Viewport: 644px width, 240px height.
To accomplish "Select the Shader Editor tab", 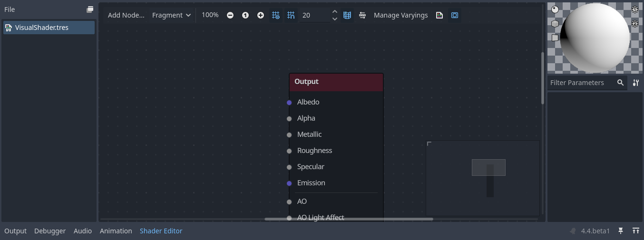I will [x=161, y=231].
